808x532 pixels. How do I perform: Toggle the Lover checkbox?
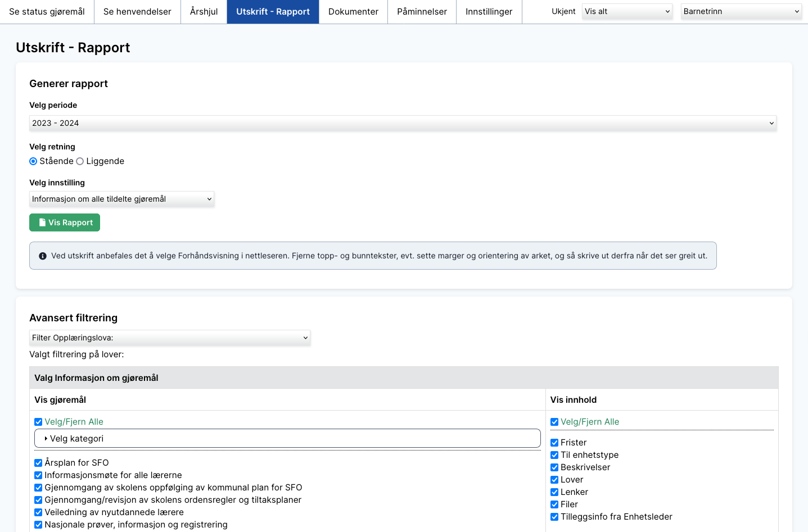554,480
